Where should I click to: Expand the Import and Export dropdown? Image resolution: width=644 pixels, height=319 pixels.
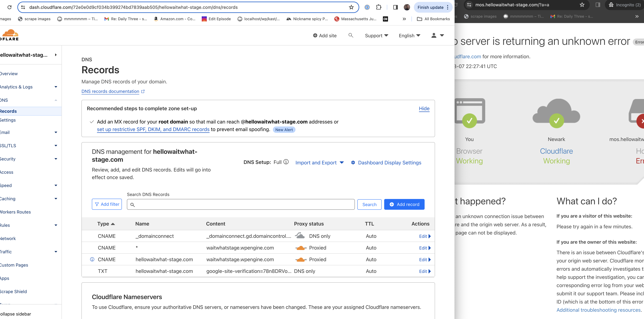click(x=319, y=163)
